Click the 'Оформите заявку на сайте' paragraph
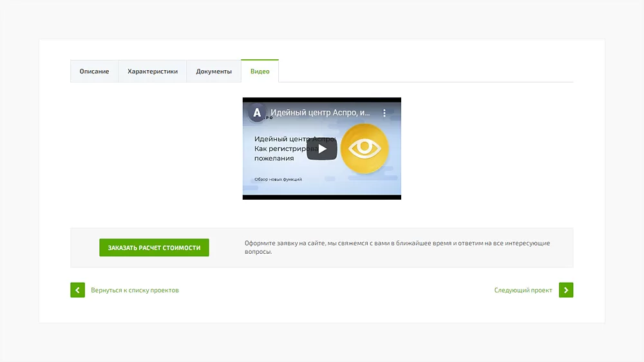The image size is (644, 362). (x=397, y=247)
